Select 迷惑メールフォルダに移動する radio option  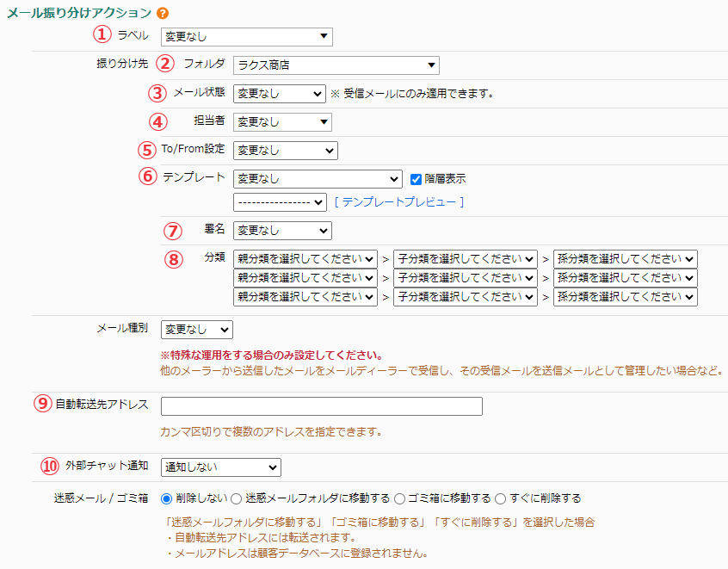(238, 498)
